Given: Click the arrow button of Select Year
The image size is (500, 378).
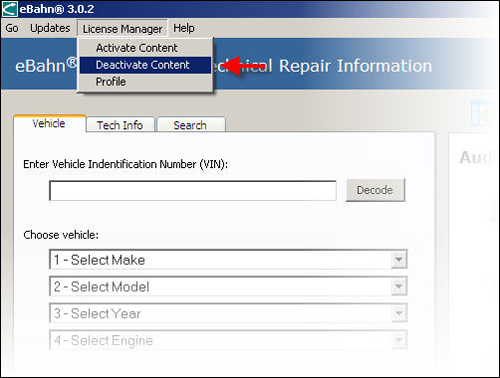Looking at the screenshot, I should tap(399, 313).
